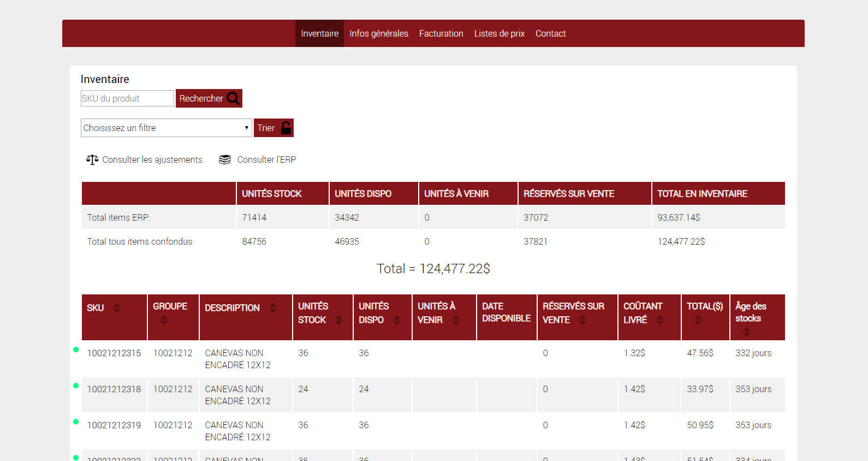The height and width of the screenshot is (461, 868).
Task: Click the balance scale adjustments icon
Action: 92,159
